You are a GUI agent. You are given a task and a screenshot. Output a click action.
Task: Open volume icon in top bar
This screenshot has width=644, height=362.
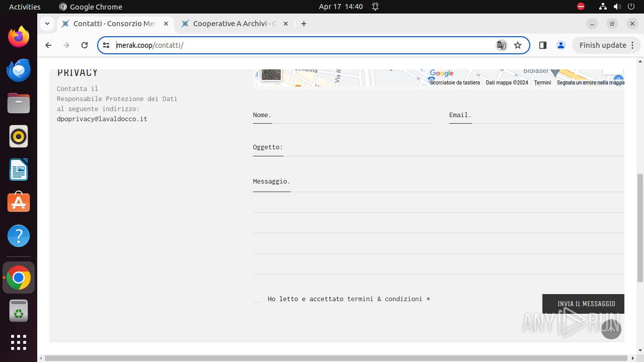pos(617,7)
